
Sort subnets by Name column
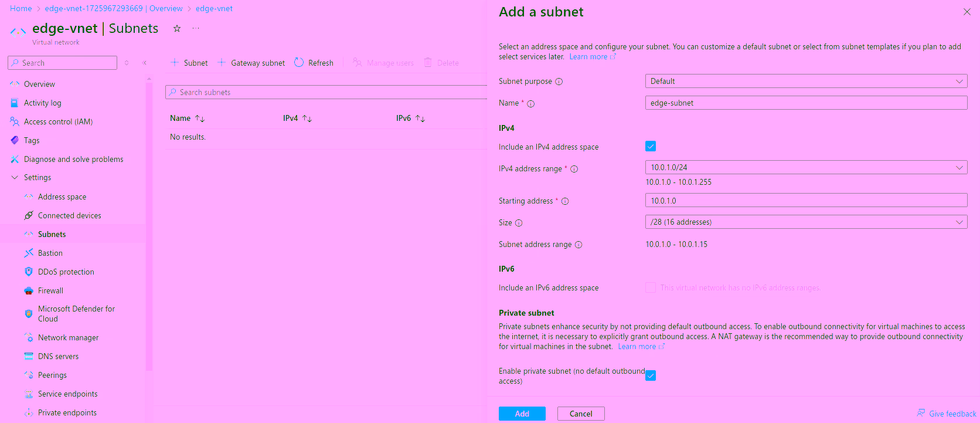point(187,118)
